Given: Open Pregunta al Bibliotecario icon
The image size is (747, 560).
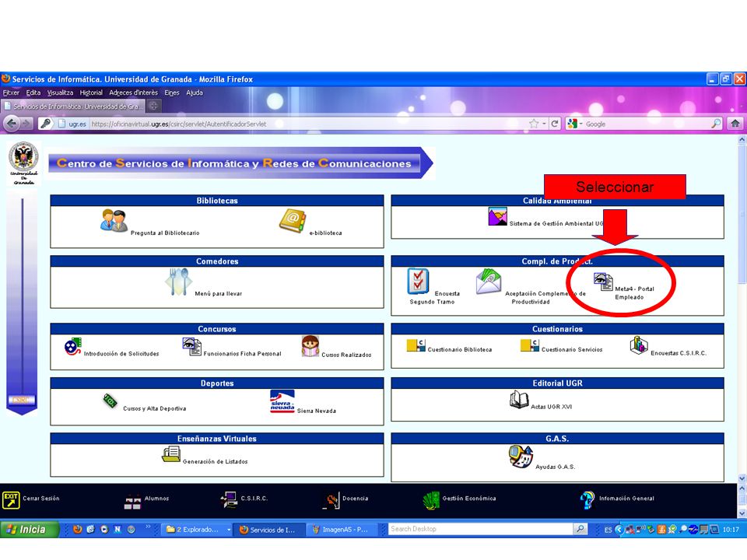Looking at the screenshot, I should [x=114, y=220].
